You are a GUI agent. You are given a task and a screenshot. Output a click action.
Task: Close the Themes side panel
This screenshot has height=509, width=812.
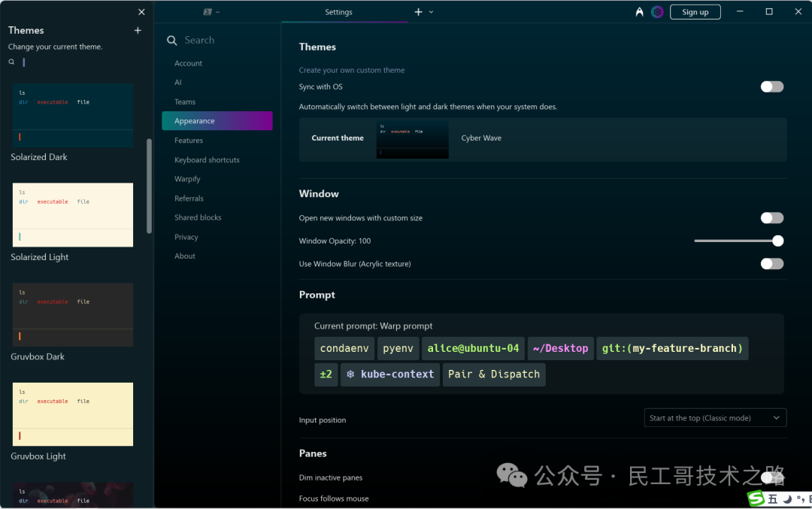pos(141,12)
